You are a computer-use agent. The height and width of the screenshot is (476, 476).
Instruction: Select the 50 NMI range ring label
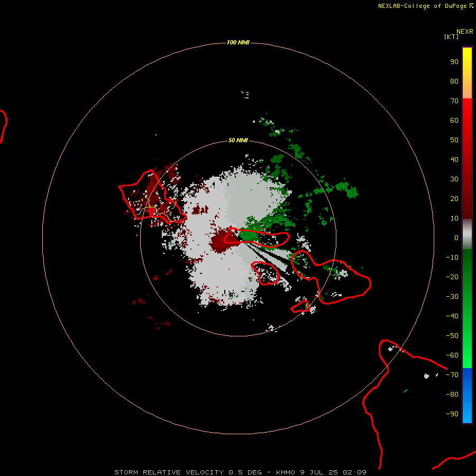(x=238, y=140)
